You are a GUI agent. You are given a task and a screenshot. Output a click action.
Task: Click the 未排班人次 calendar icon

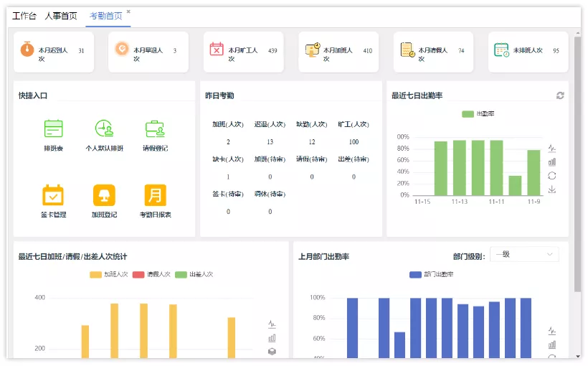(x=501, y=50)
